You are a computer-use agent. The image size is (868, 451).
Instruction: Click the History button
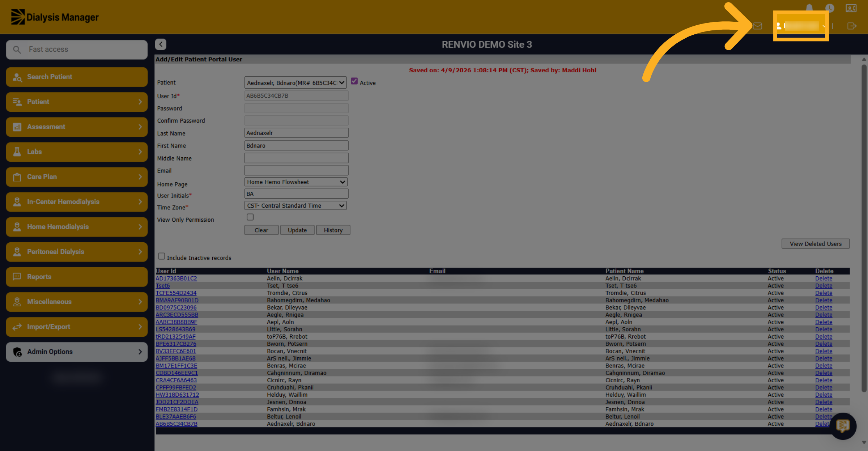coord(333,230)
